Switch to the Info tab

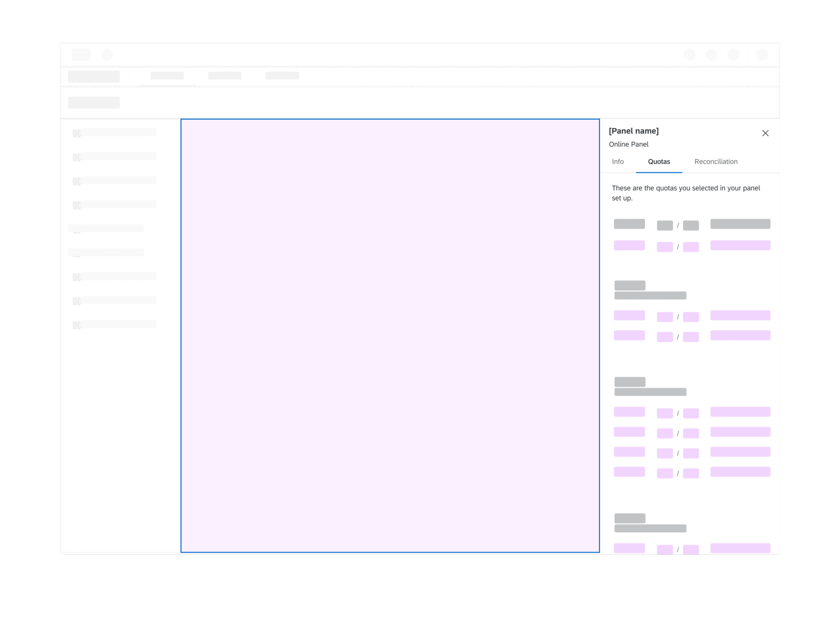coord(618,162)
